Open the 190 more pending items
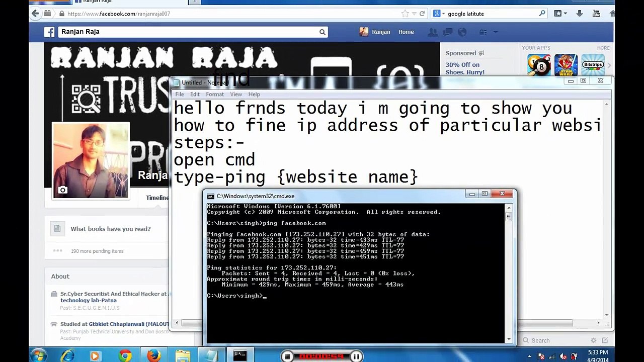This screenshot has height=362, width=644. (x=97, y=251)
